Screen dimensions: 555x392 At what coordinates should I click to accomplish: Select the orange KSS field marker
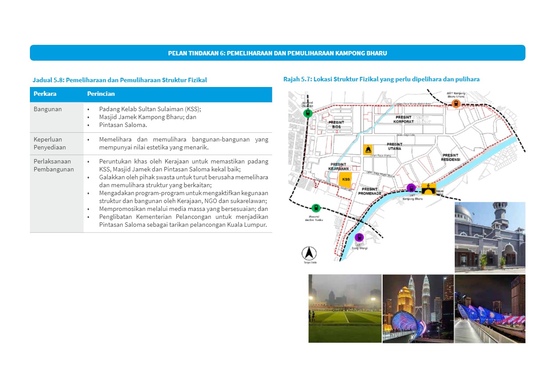[x=346, y=180]
